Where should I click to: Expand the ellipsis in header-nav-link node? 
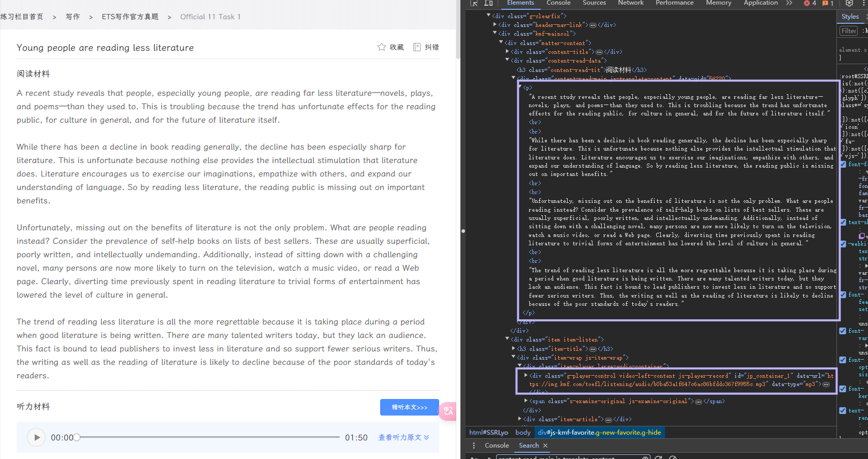point(593,25)
